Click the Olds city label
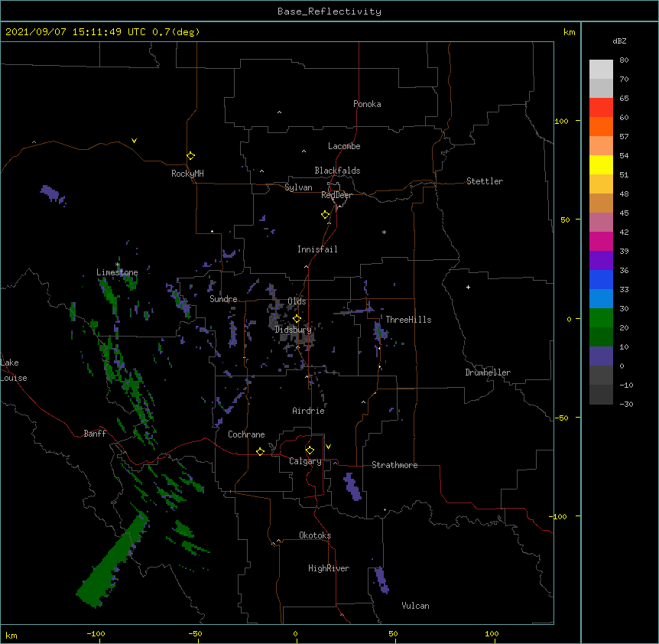659x644 pixels. click(297, 301)
